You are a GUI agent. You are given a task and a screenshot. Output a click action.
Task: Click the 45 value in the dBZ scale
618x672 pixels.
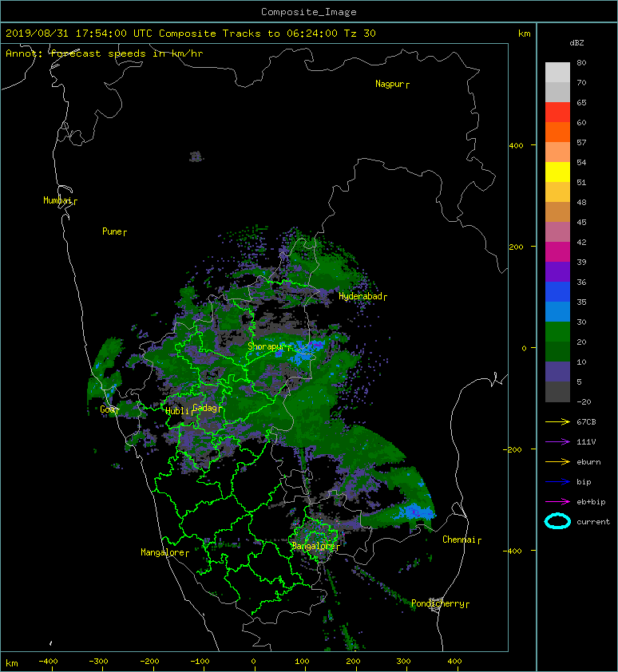(x=581, y=222)
